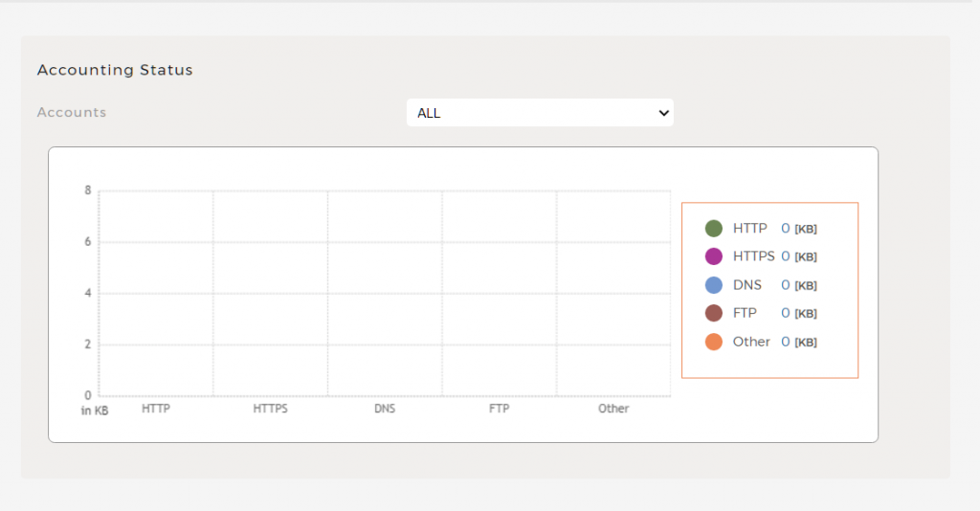Click the green HTTP legend circle
The image size is (980, 511).
coord(713,229)
